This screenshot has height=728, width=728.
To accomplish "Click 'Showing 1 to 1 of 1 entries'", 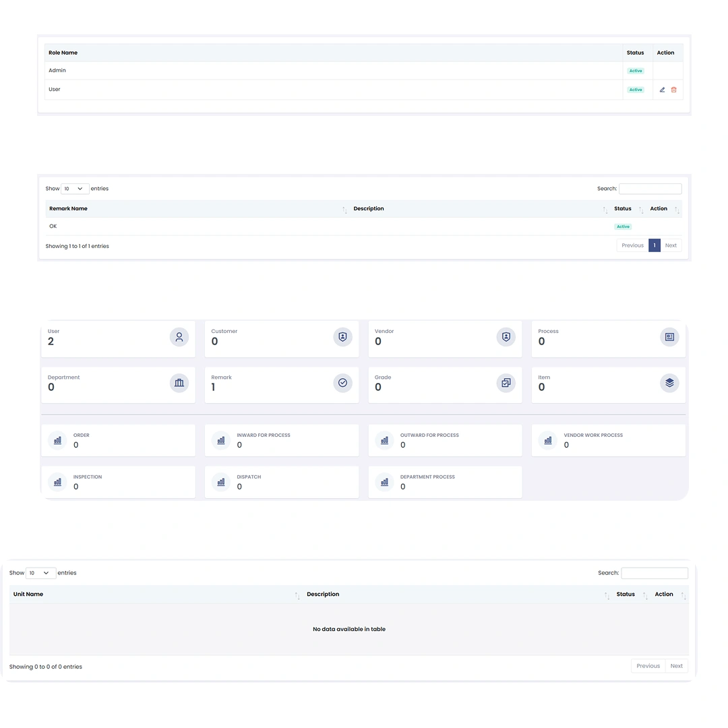I will 77,246.
